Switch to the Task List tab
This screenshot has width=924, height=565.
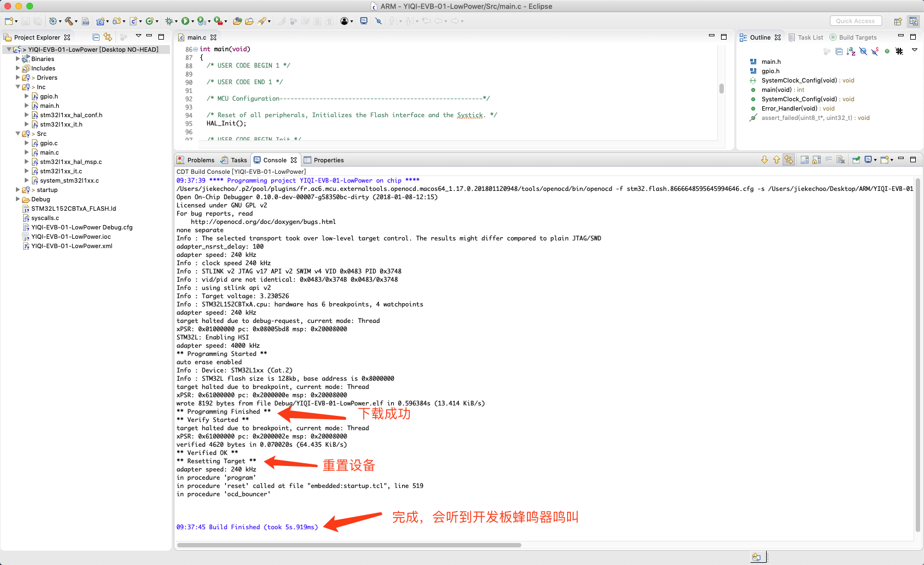(x=806, y=37)
